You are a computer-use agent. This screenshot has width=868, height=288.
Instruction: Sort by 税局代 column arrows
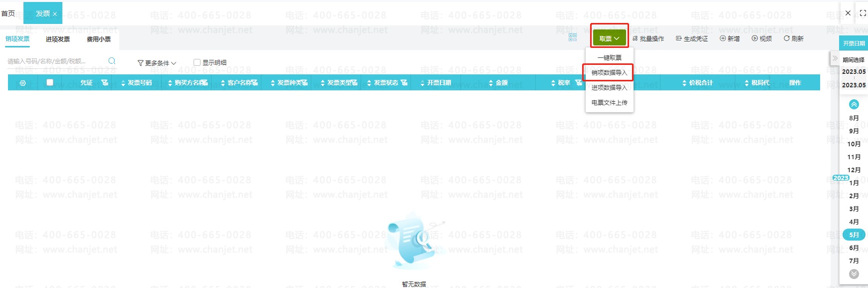[747, 83]
